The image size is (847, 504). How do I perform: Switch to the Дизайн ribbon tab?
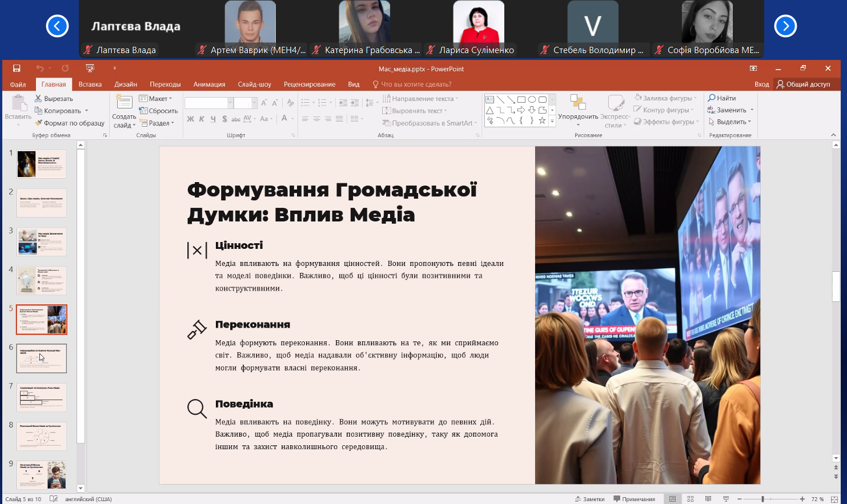[x=126, y=84]
